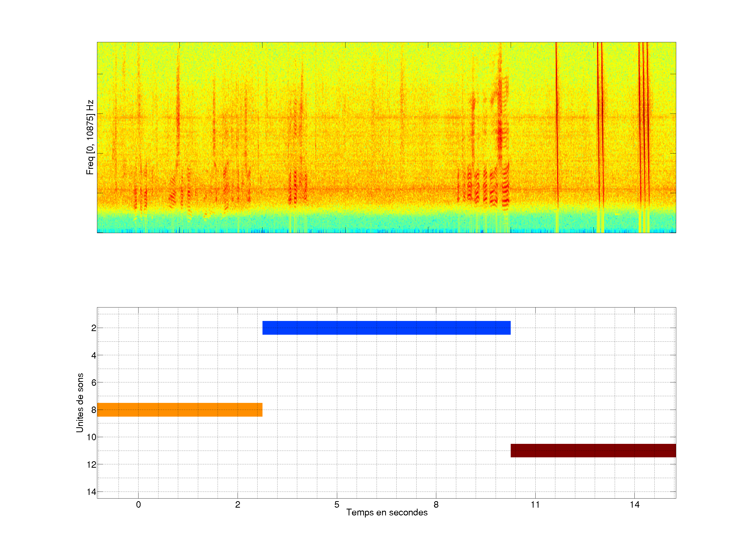Click the orange bar at unit 8
The width and height of the screenshot is (747, 560).
[180, 409]
